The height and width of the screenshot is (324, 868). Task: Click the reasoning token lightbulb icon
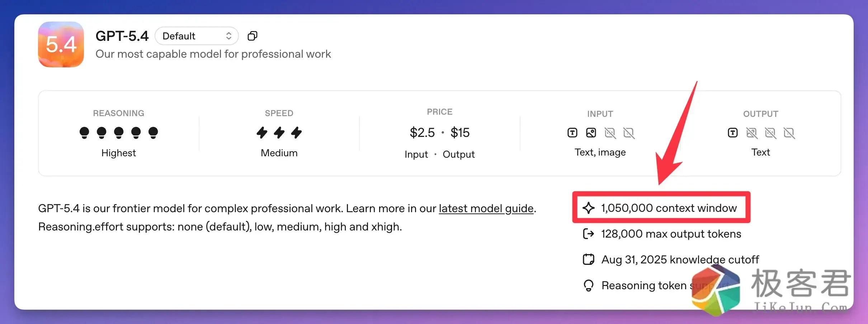coord(589,285)
